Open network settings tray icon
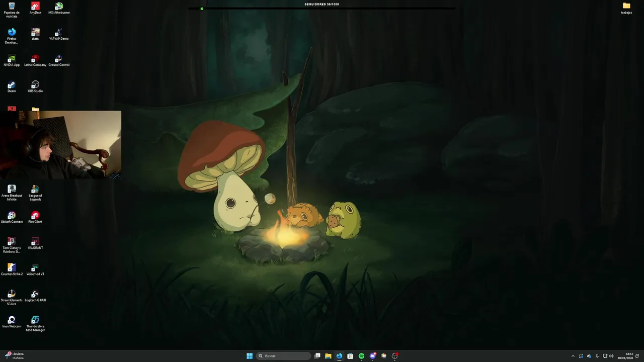Viewport: 644px width, 362px height. point(605,356)
